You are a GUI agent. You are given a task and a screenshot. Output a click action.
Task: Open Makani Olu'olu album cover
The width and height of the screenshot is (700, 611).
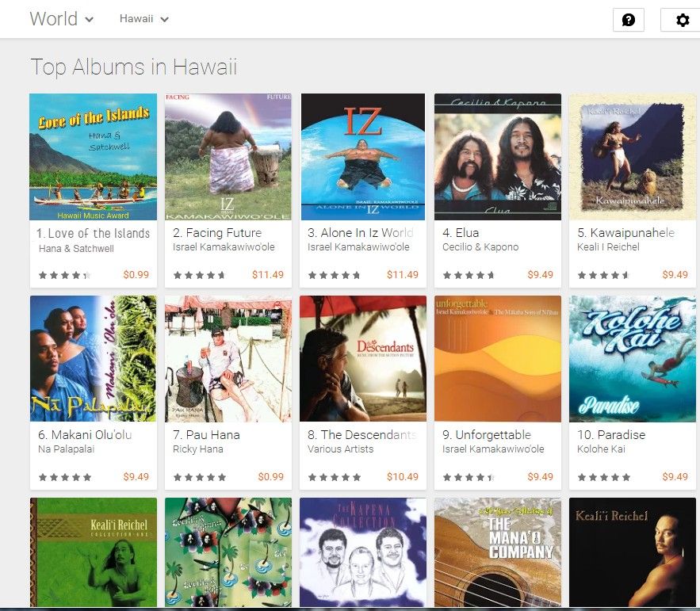click(94, 359)
